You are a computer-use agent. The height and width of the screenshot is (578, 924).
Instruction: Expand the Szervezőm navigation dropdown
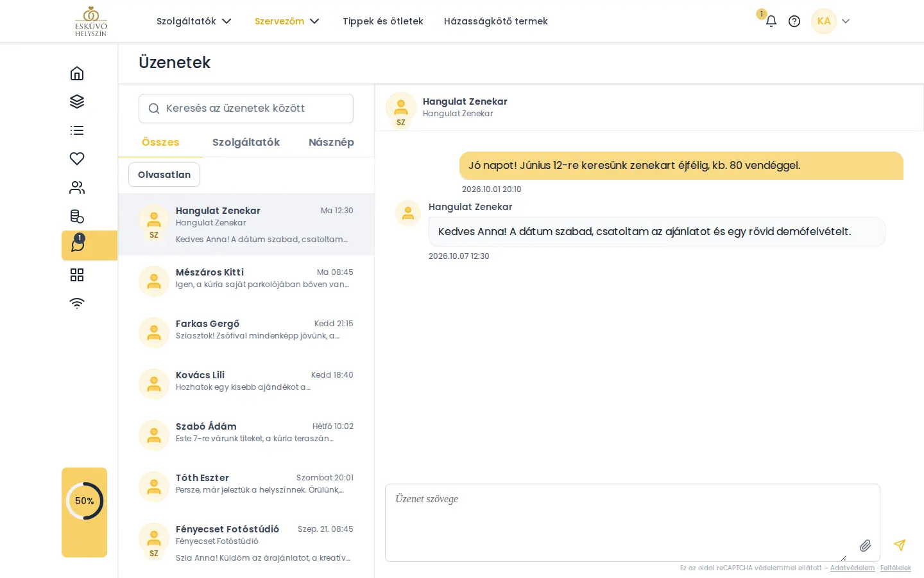click(287, 21)
